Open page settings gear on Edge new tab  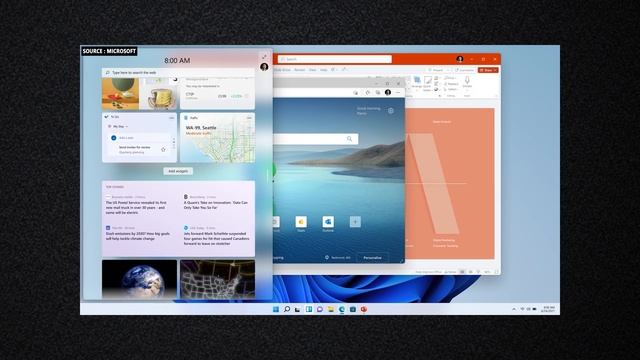pyautogui.click(x=391, y=111)
